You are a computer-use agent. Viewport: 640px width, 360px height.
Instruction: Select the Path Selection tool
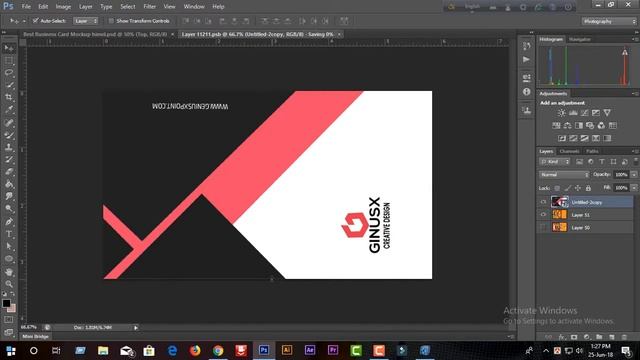click(9, 247)
